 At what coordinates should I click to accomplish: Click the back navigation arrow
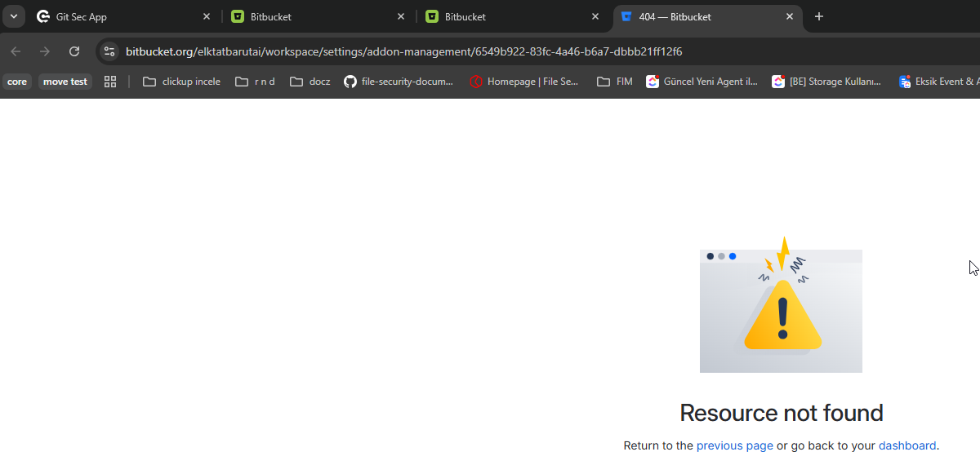(16, 51)
